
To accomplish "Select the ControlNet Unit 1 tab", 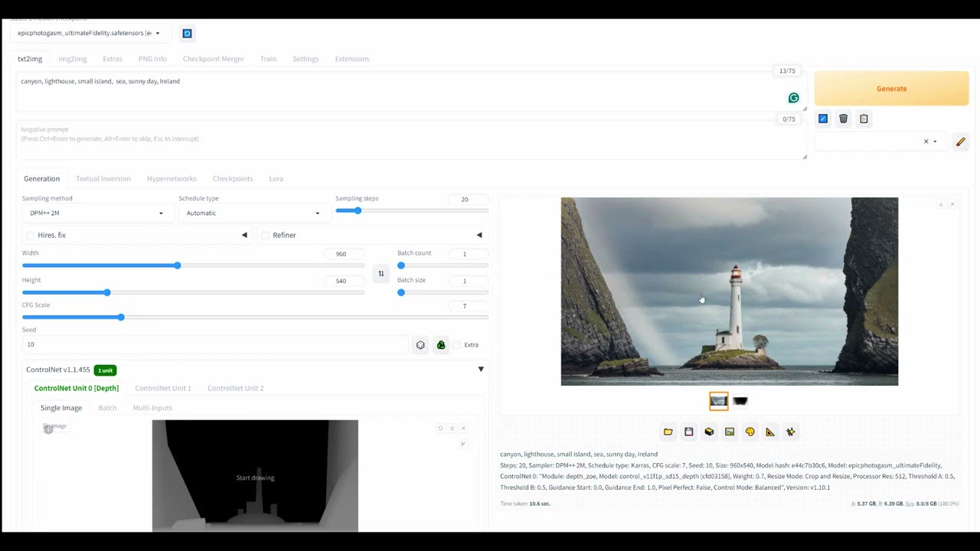I will pos(163,388).
